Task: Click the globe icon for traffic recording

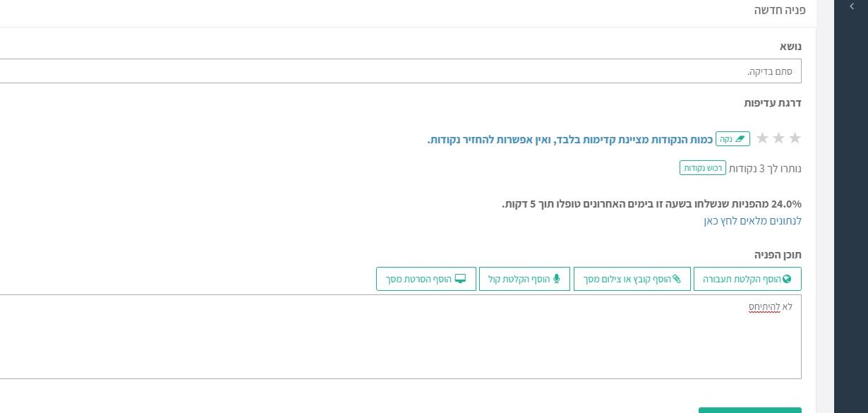Action: point(787,279)
